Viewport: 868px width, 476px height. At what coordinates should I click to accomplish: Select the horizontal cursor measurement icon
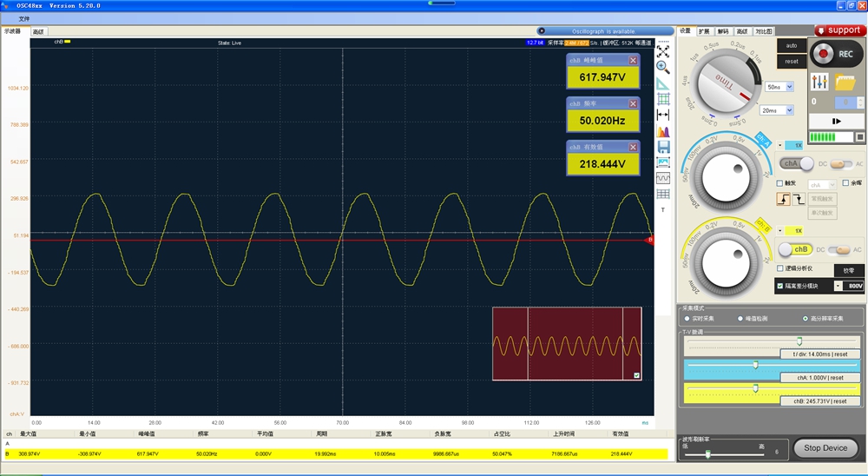pos(662,116)
